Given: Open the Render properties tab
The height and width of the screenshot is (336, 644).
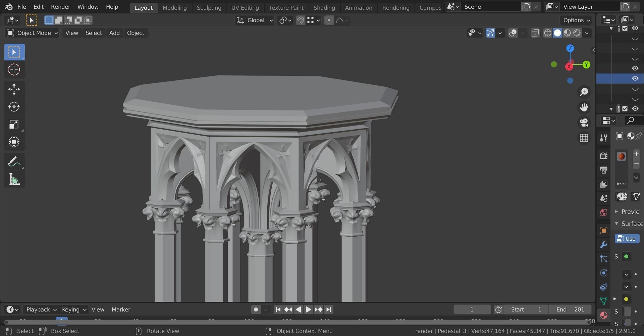Looking at the screenshot, I should pos(604,156).
